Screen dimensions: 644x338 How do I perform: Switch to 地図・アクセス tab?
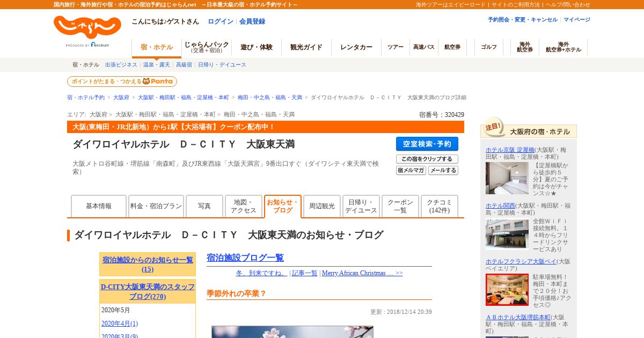244,206
